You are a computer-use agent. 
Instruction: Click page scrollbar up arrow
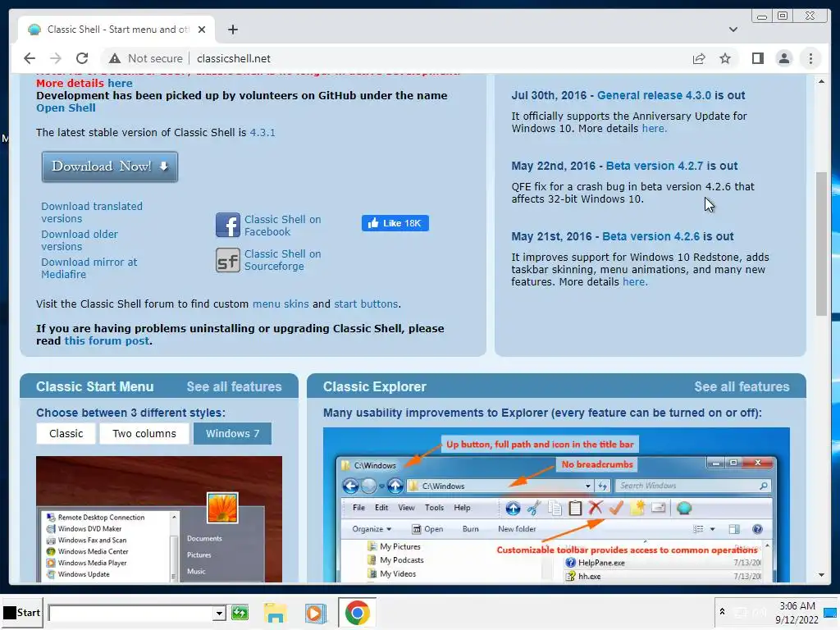click(x=821, y=81)
